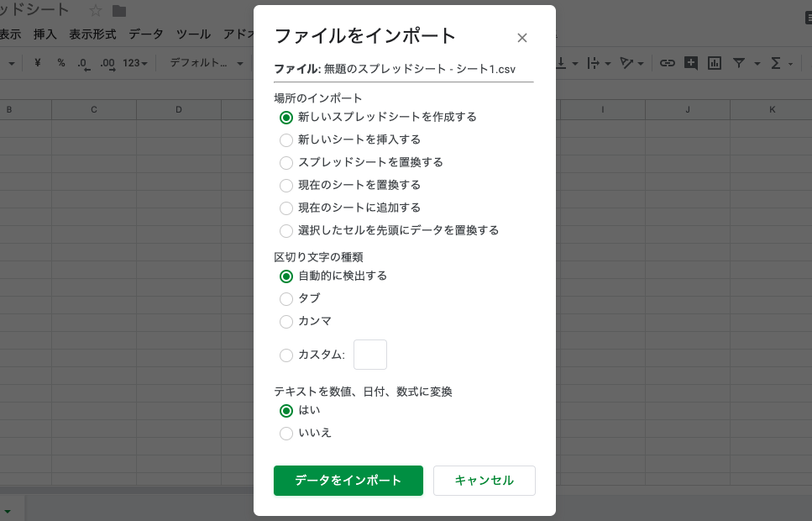Open the 123 number format dropdown
The image size is (812, 521).
pos(135,63)
